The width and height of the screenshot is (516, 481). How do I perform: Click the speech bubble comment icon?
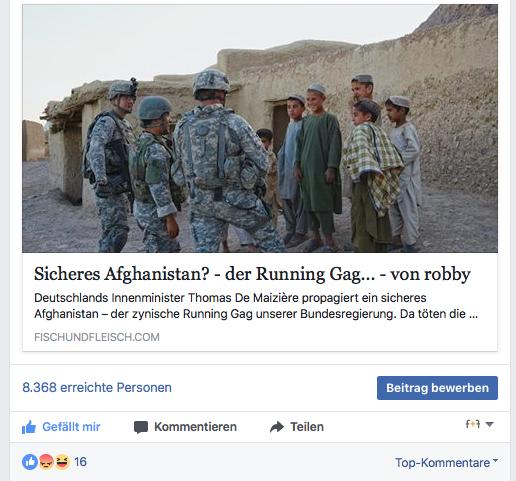pos(141,427)
